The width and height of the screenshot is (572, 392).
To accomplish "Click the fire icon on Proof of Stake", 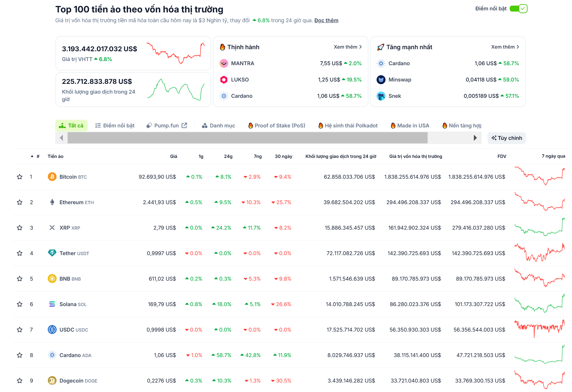I will [251, 126].
